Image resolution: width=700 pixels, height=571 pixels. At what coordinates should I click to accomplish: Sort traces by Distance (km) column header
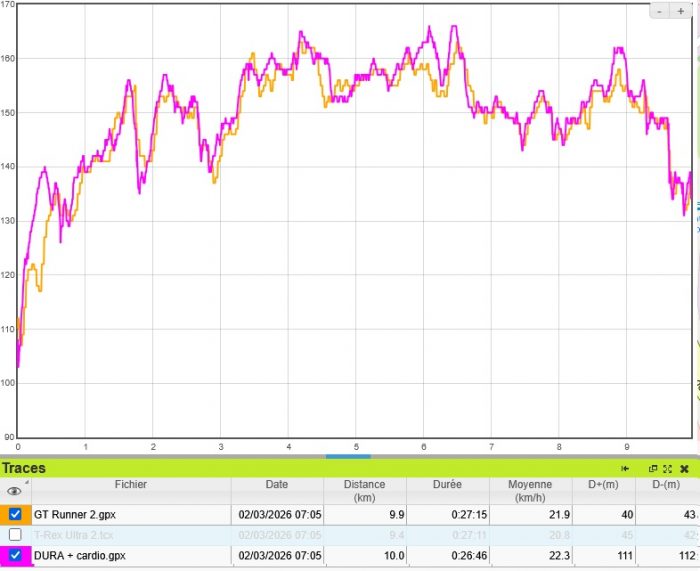[x=364, y=490]
